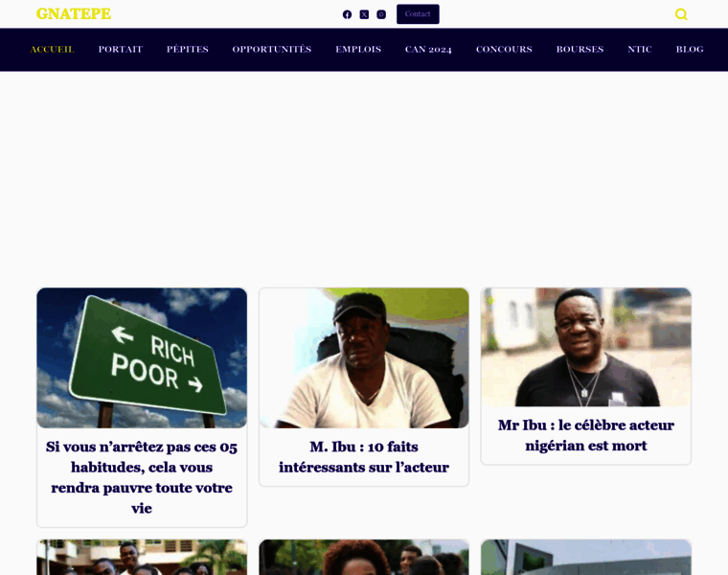Open the X (Twitter) social icon
The width and height of the screenshot is (728, 575).
point(364,14)
